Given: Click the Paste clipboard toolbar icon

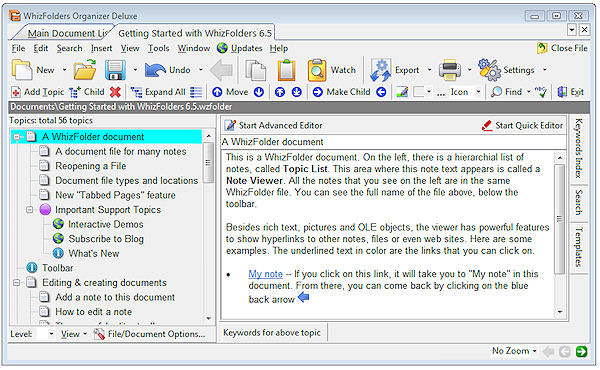Looking at the screenshot, I should [x=287, y=70].
